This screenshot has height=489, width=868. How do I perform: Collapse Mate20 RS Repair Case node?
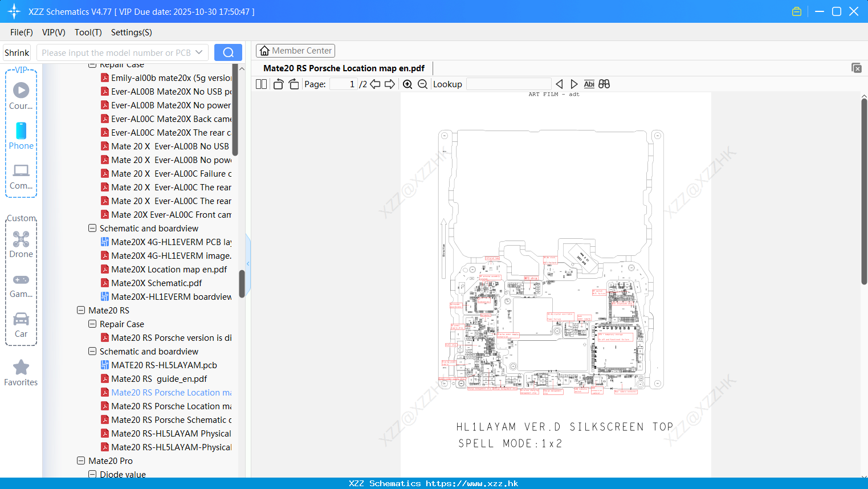(x=92, y=324)
